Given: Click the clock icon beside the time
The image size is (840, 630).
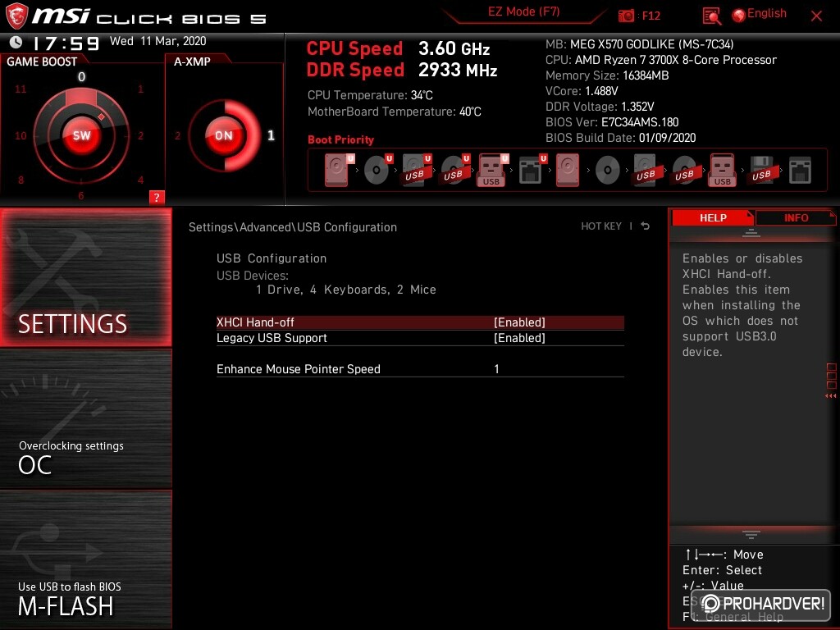Looking at the screenshot, I should pos(16,42).
